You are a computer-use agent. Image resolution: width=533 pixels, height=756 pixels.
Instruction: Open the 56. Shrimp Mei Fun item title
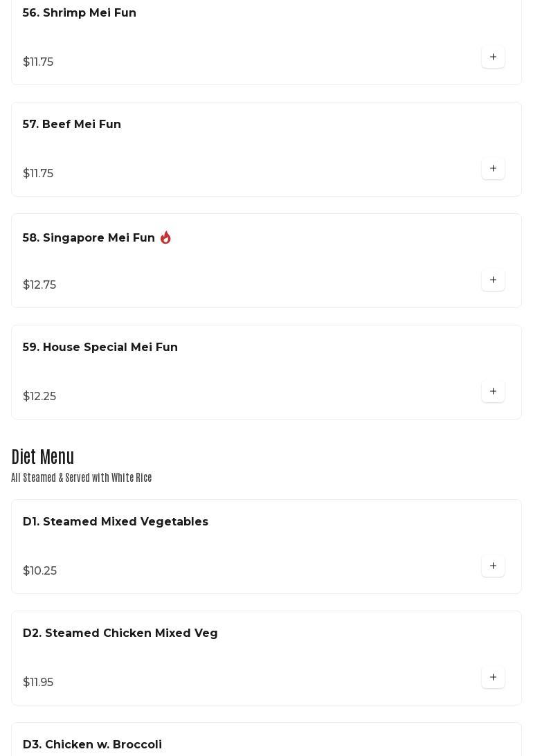(x=80, y=13)
